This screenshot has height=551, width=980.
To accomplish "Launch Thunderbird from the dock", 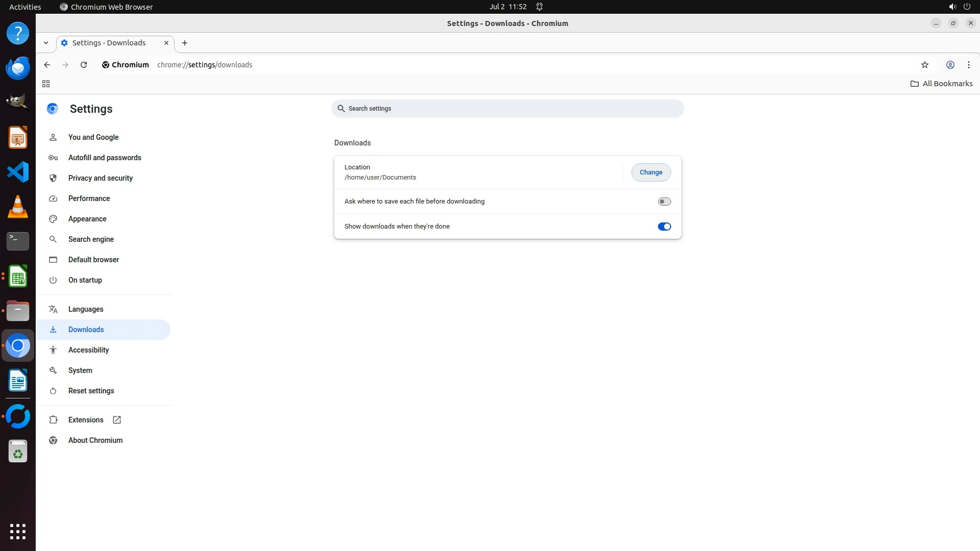I will tap(18, 68).
